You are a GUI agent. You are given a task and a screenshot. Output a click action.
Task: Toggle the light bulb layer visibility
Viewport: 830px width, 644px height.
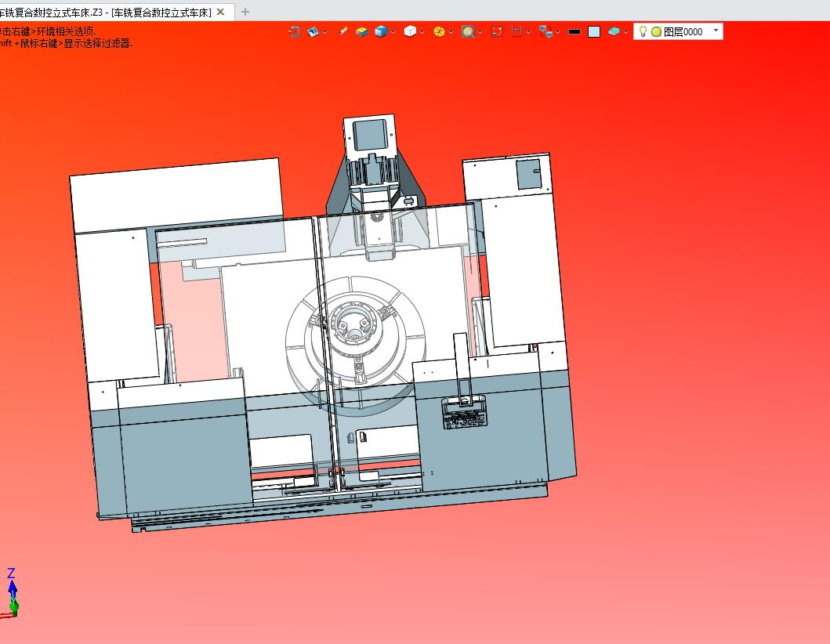[x=643, y=32]
